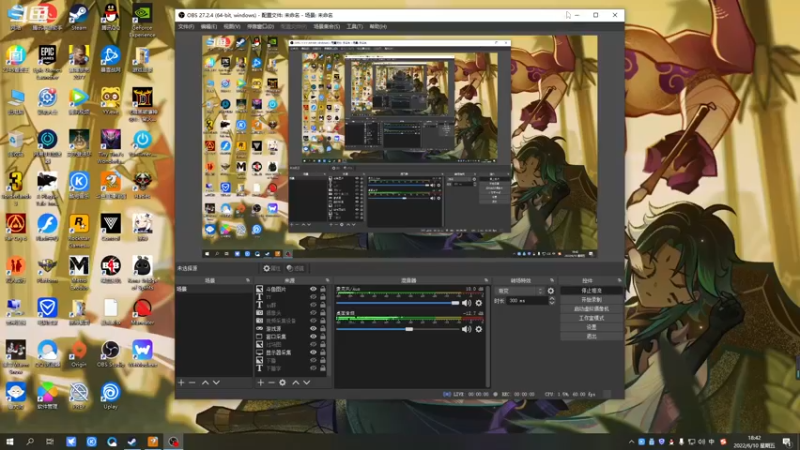
Task: Select the Metro Exodus desktop icon
Action: click(x=79, y=273)
